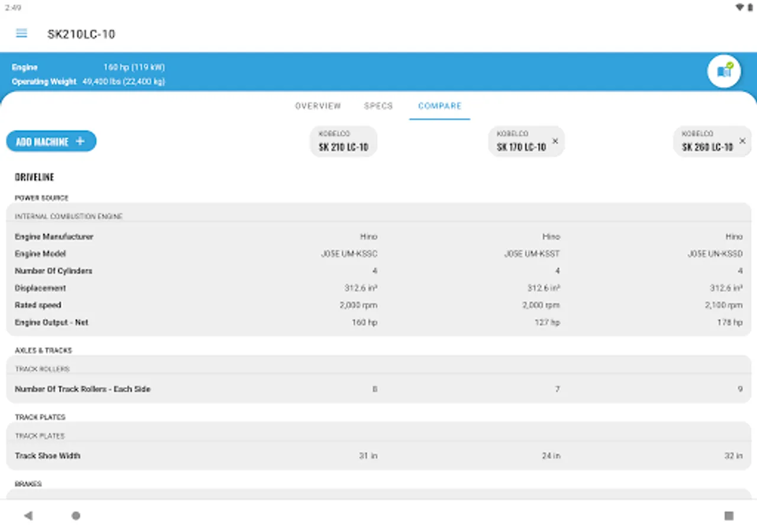Select the Kobelco SK 210 LC-10 chip
The width and height of the screenshot is (757, 532).
click(x=344, y=141)
